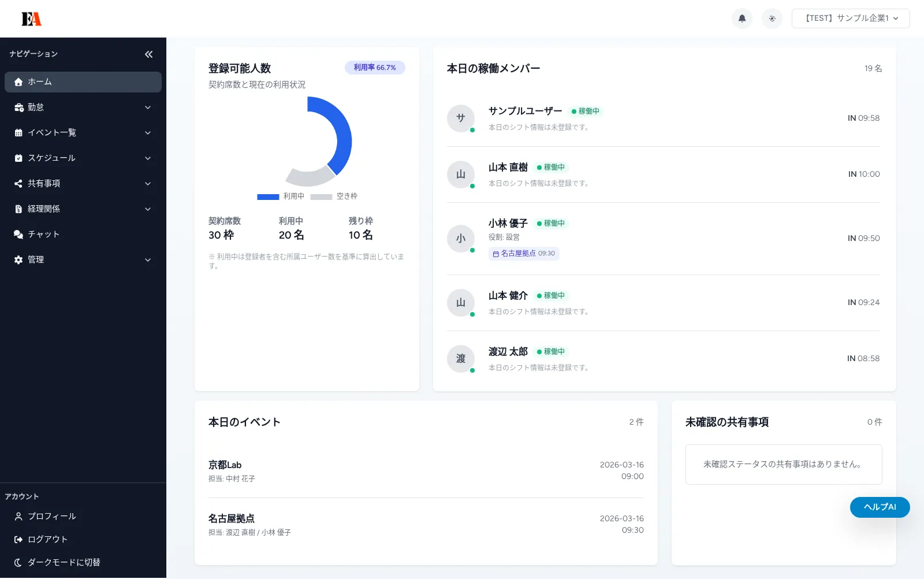Select the theme icon in the top bar
924x579 pixels.
point(772,18)
